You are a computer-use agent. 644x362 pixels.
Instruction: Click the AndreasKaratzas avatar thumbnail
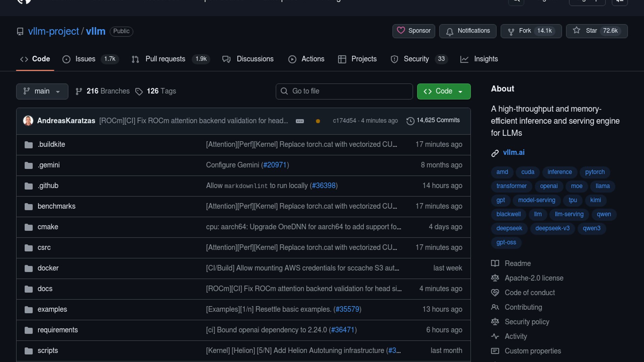tap(28, 121)
